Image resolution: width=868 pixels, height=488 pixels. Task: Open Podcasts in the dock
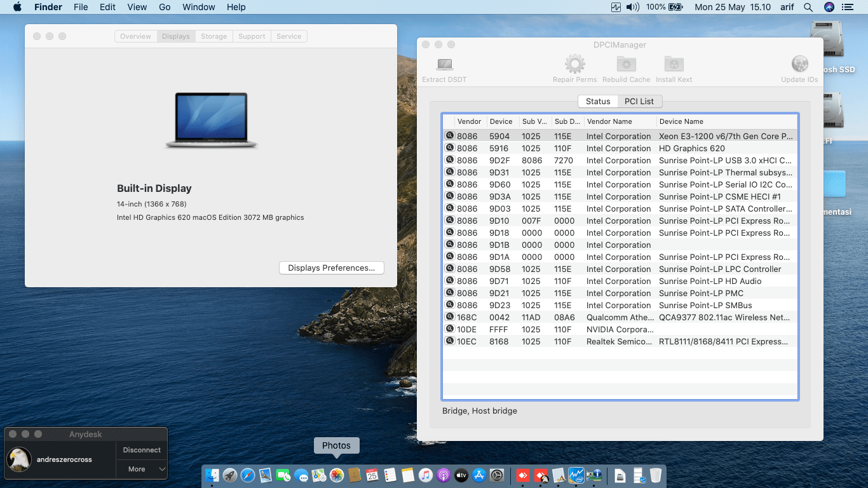[x=444, y=475]
